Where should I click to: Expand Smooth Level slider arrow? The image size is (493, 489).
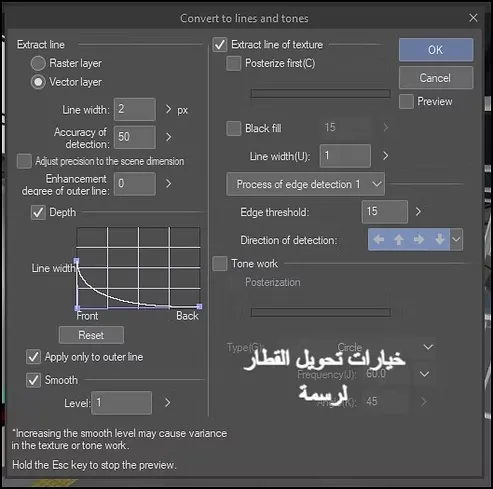click(x=167, y=403)
